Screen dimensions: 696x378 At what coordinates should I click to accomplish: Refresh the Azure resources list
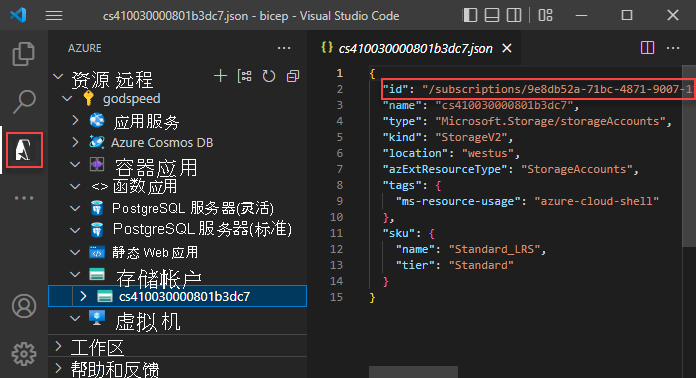click(x=269, y=76)
